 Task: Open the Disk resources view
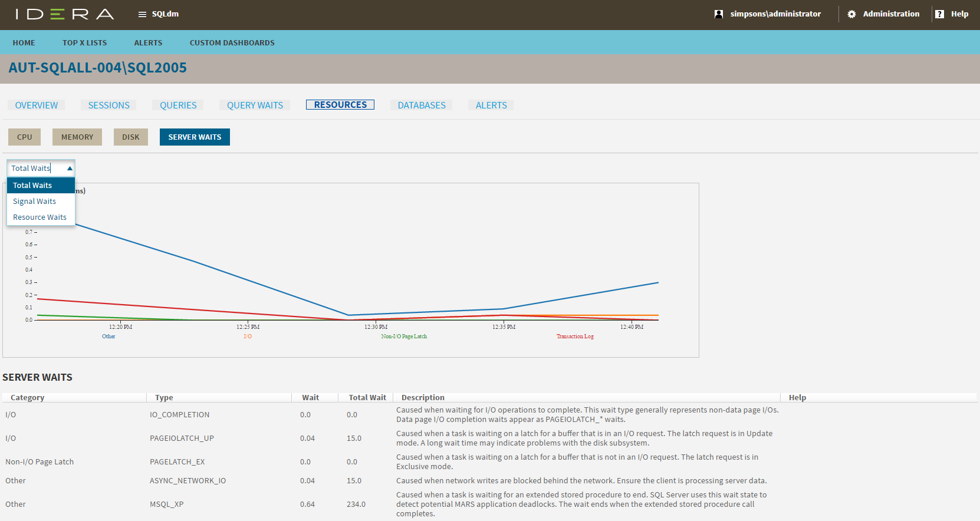point(131,137)
